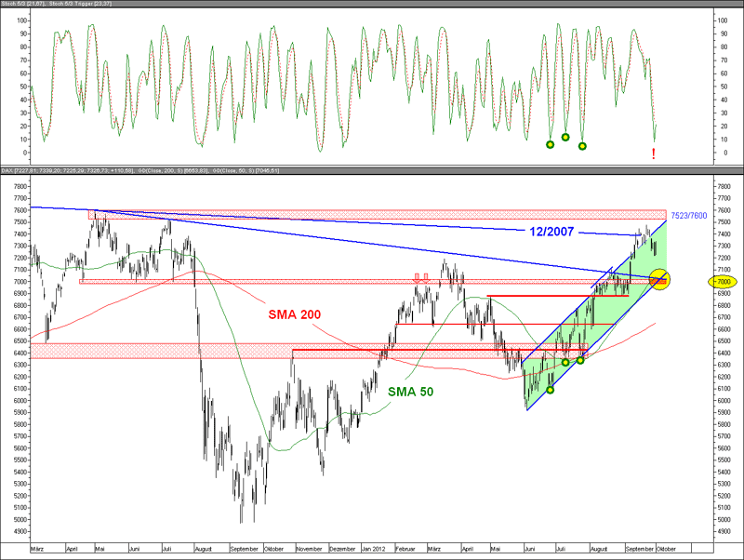The image size is (744, 560).
Task: Click the red "SMA 200" label
Action: [294, 314]
